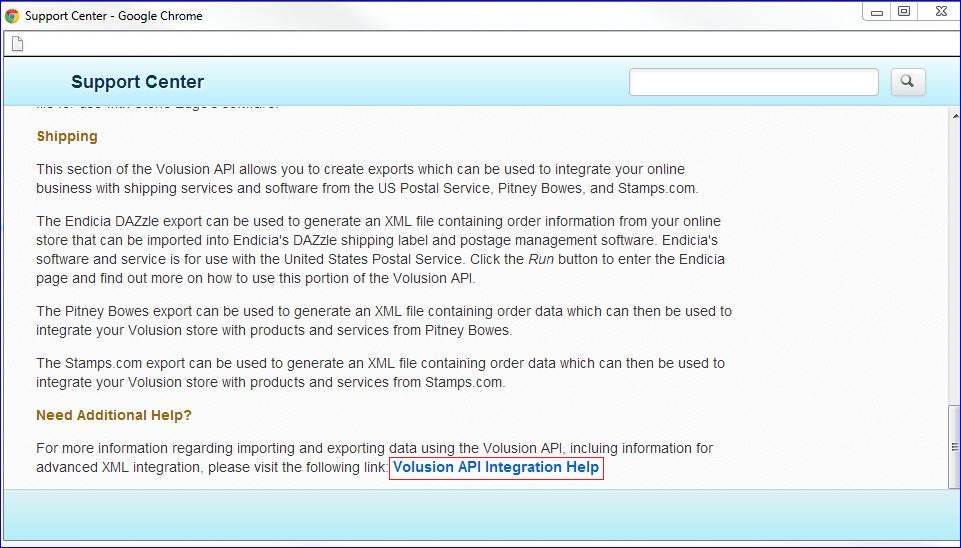Click the vertical scrollbar thumb

tap(954, 446)
